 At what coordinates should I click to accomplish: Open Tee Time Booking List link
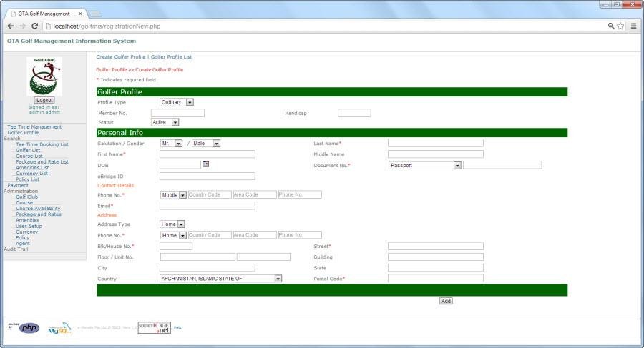pyautogui.click(x=42, y=144)
